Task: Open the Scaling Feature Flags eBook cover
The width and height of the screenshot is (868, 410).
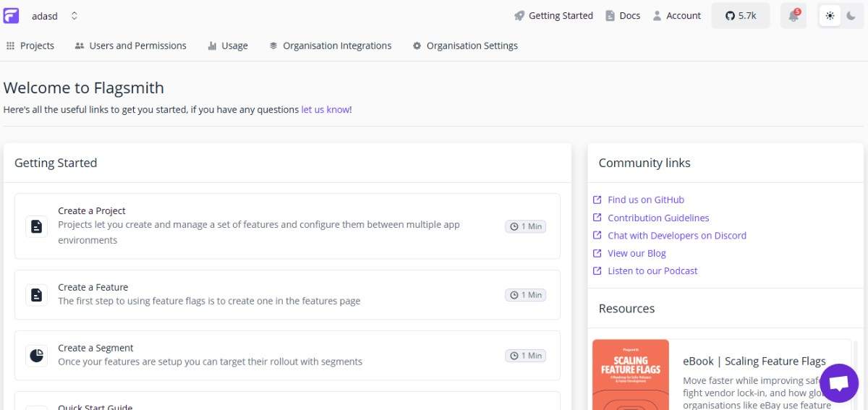Action: click(x=631, y=375)
